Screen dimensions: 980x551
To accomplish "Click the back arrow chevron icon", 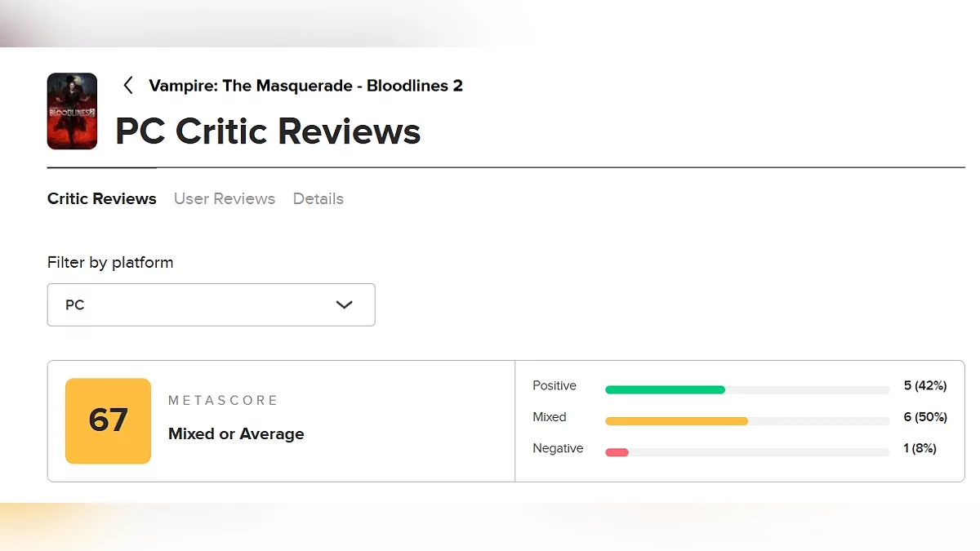I will [128, 85].
